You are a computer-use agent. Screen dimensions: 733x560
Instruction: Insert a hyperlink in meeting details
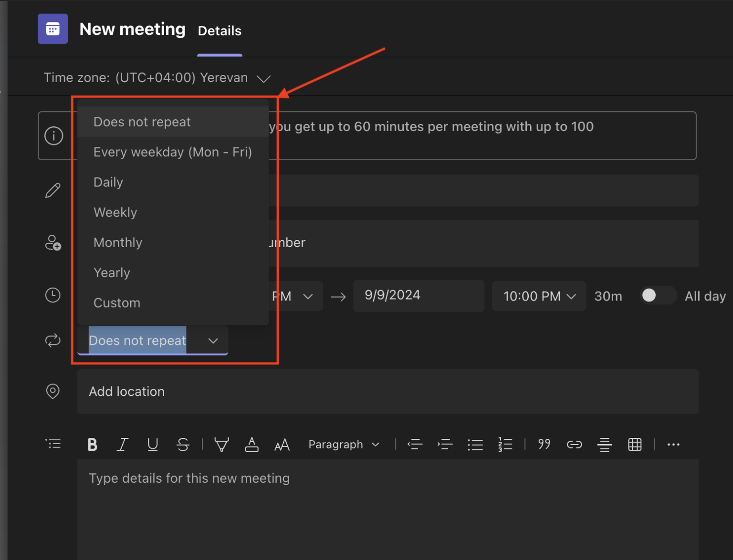[574, 444]
